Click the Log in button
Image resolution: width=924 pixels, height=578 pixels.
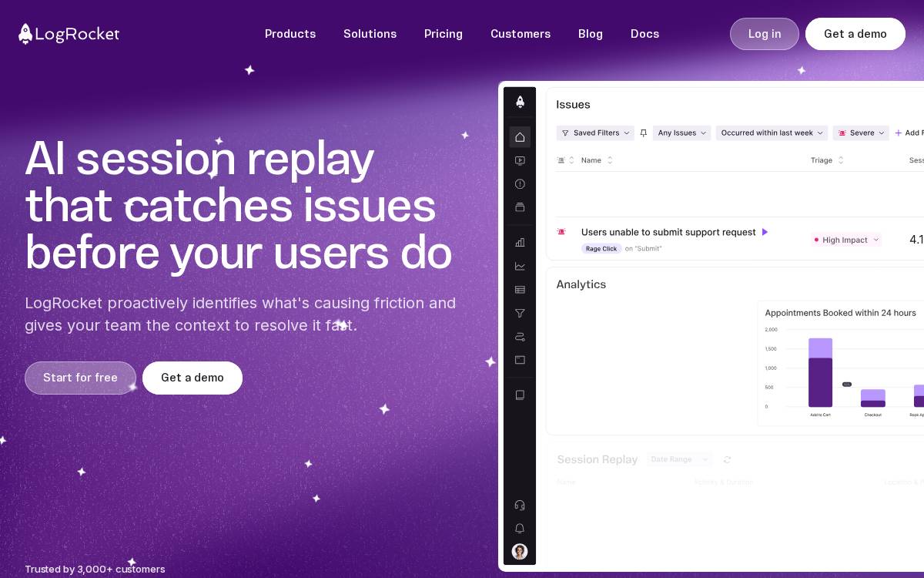point(765,34)
